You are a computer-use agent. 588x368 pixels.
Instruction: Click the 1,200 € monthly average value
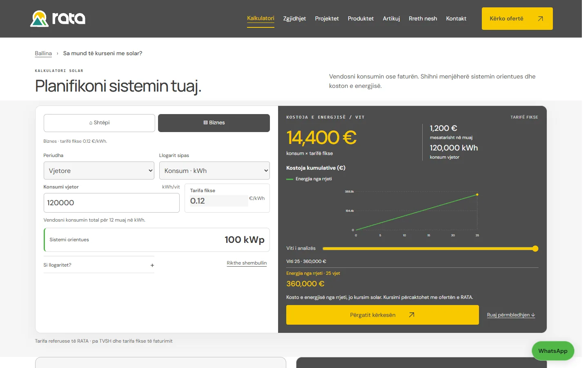[x=443, y=128]
